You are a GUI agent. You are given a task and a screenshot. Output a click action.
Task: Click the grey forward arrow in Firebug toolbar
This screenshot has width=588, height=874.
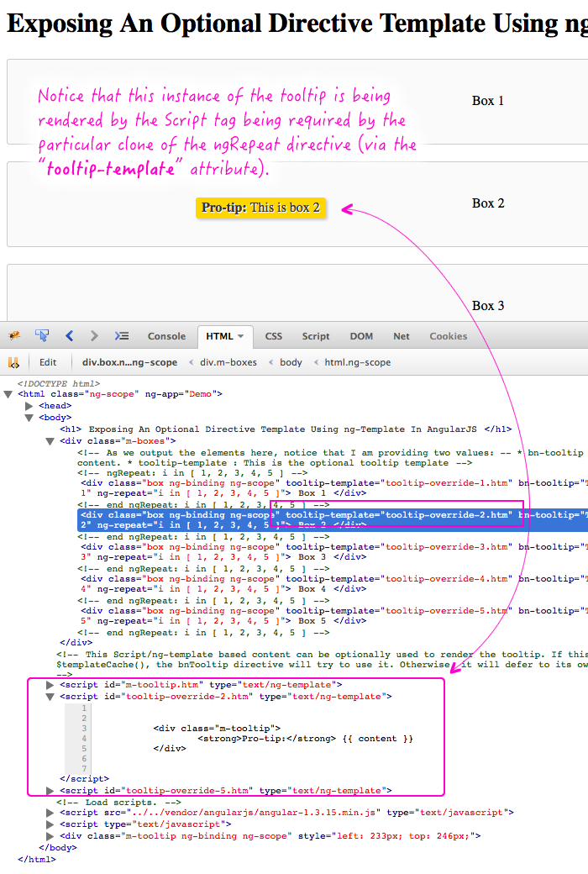94,336
